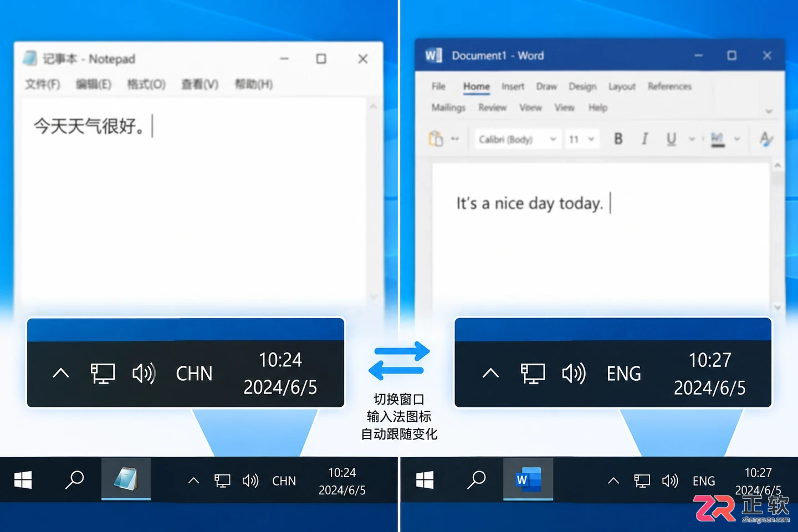Open network icon on bottom taskbar near CHN
Screen dimensions: 798x532
point(222,481)
